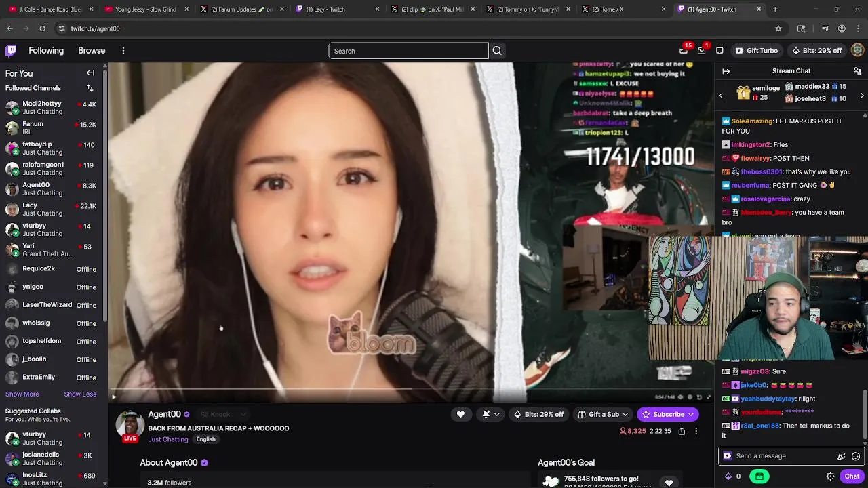Toggle follow heart button for Agent00
This screenshot has height=488, width=868.
point(460,414)
